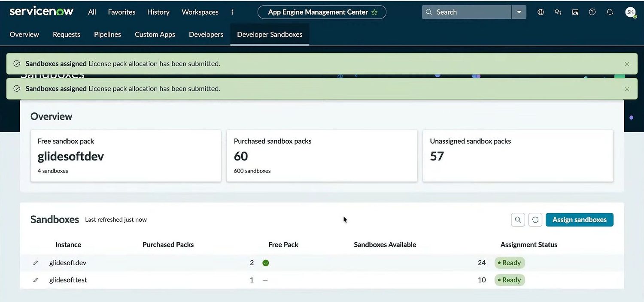Open the globe scope selector icon
This screenshot has height=302, width=644.
coord(541,12)
